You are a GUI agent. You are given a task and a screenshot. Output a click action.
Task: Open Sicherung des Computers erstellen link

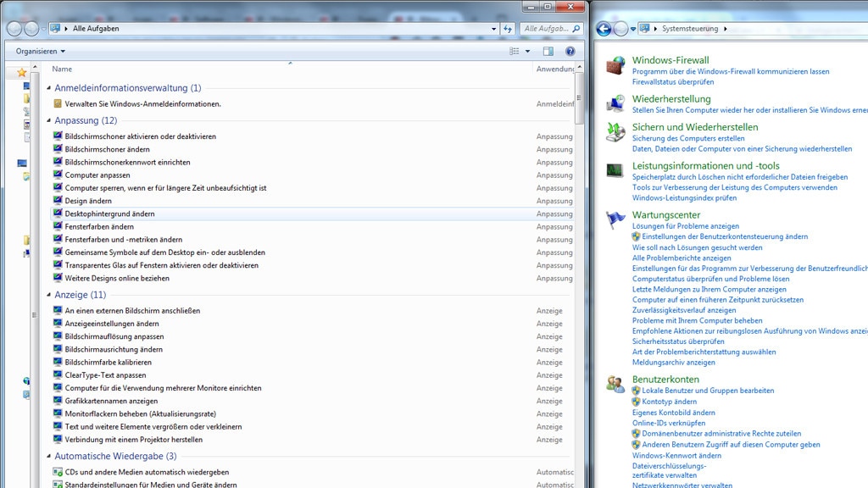coord(688,138)
